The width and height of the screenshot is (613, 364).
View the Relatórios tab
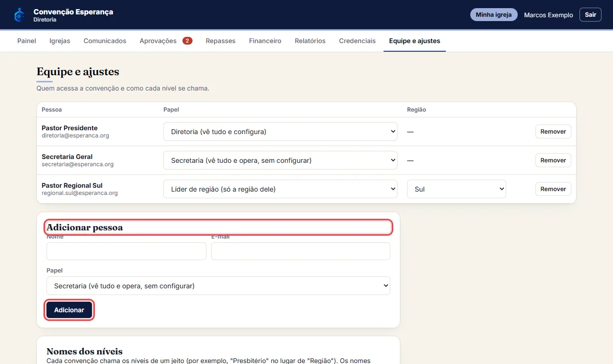(x=310, y=41)
